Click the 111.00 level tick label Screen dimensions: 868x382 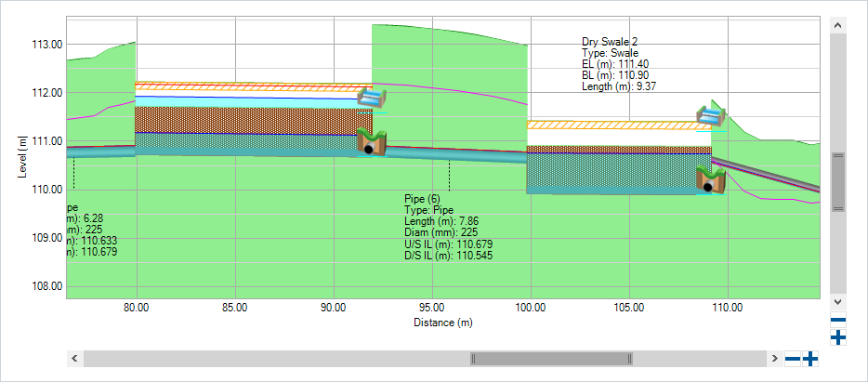coord(46,141)
